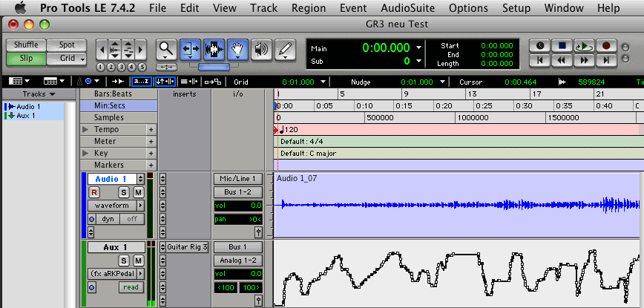Expand the Tempo ruler
Viewport: 644px width, 308px height.
(85, 130)
